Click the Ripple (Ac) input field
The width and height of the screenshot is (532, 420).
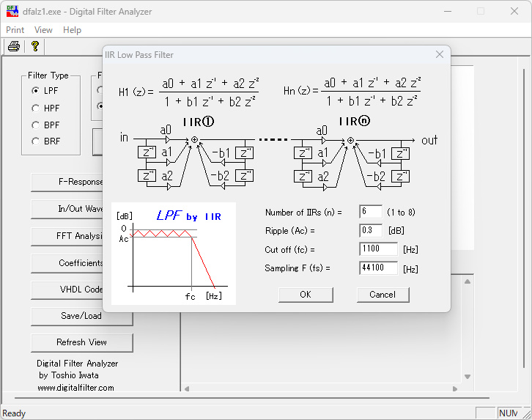tap(371, 230)
